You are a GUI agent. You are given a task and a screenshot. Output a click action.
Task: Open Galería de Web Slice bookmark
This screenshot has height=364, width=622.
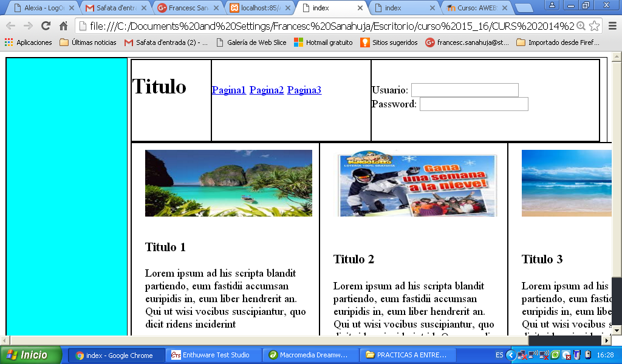pyautogui.click(x=251, y=42)
